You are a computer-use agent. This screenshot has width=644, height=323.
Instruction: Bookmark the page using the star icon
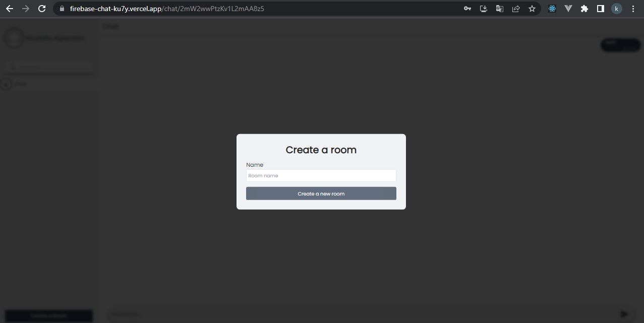tap(532, 9)
